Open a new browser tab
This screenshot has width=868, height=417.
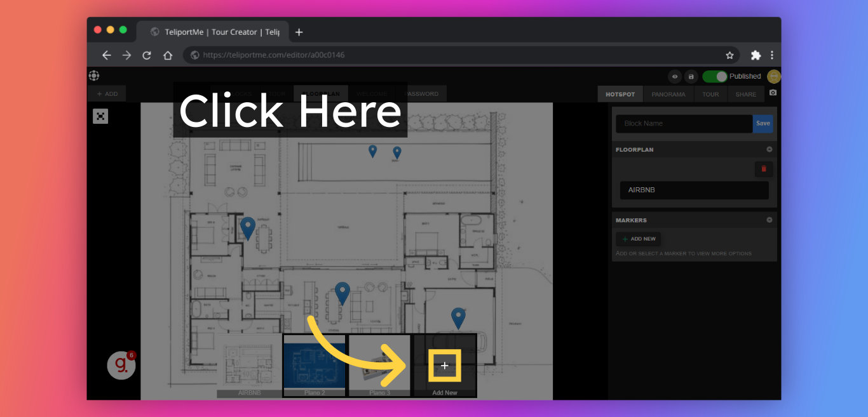click(299, 32)
